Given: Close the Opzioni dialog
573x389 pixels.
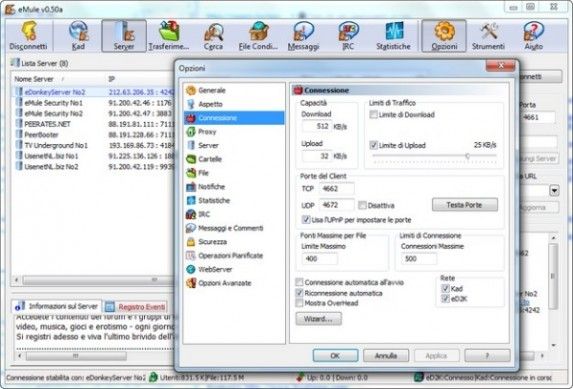Looking at the screenshot, I should point(500,66).
